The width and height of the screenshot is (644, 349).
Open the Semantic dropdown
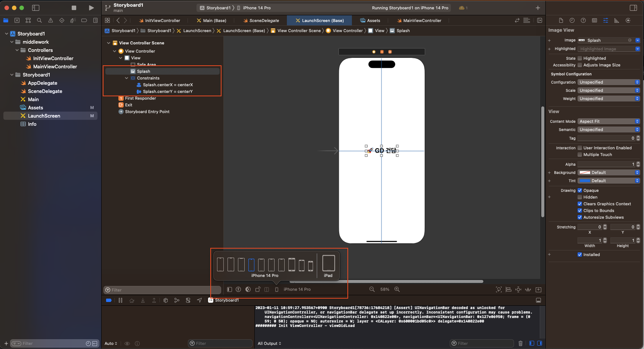click(x=609, y=130)
